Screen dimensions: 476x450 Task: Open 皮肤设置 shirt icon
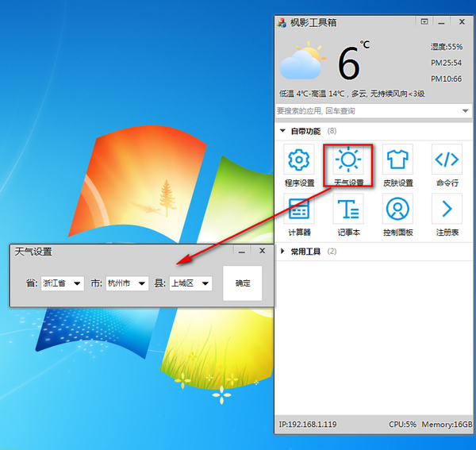tap(397, 160)
